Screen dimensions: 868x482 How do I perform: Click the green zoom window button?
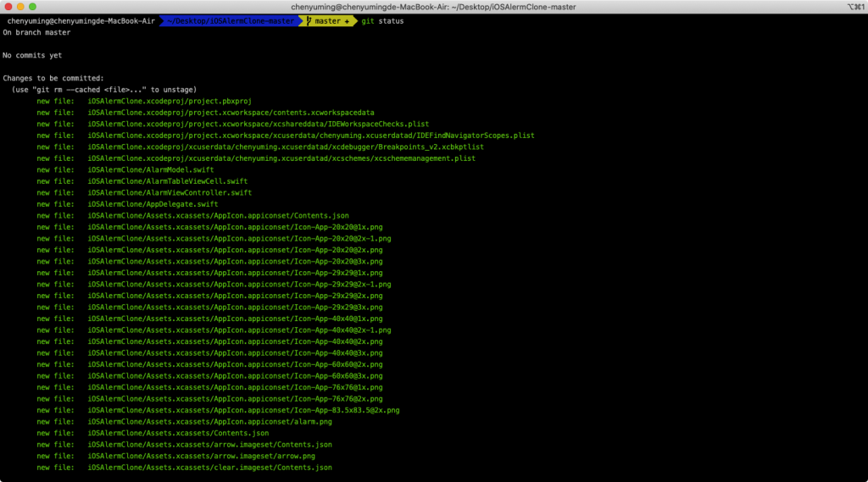[x=33, y=7]
